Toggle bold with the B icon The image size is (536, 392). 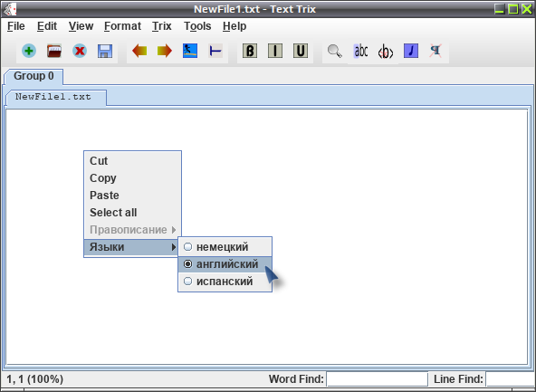point(250,52)
